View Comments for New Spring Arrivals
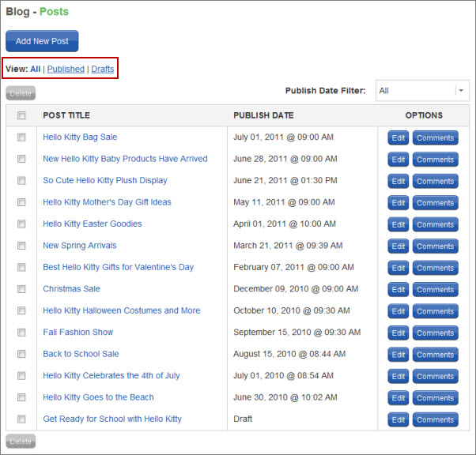This screenshot has width=476, height=455. (436, 246)
